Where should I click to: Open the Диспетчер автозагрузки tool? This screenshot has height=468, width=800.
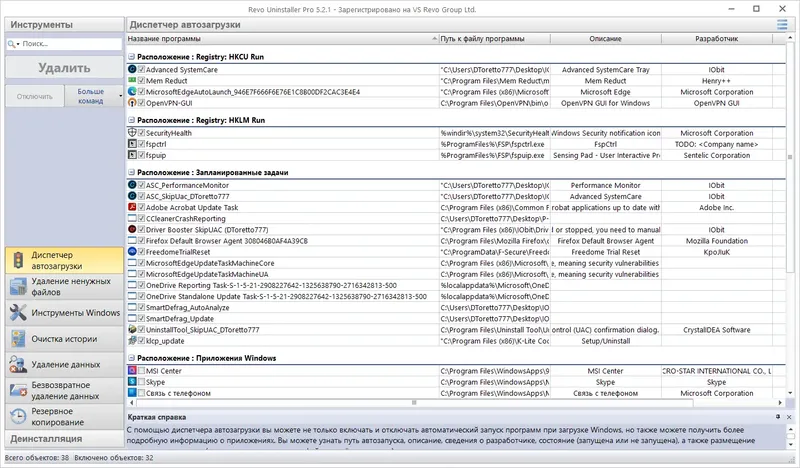[64, 260]
